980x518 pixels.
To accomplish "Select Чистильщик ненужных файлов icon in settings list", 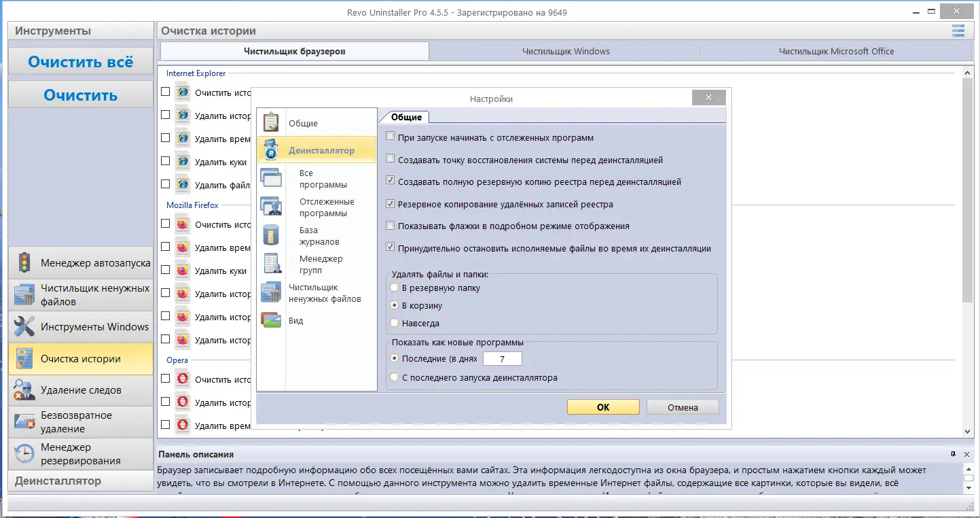I will (x=271, y=292).
